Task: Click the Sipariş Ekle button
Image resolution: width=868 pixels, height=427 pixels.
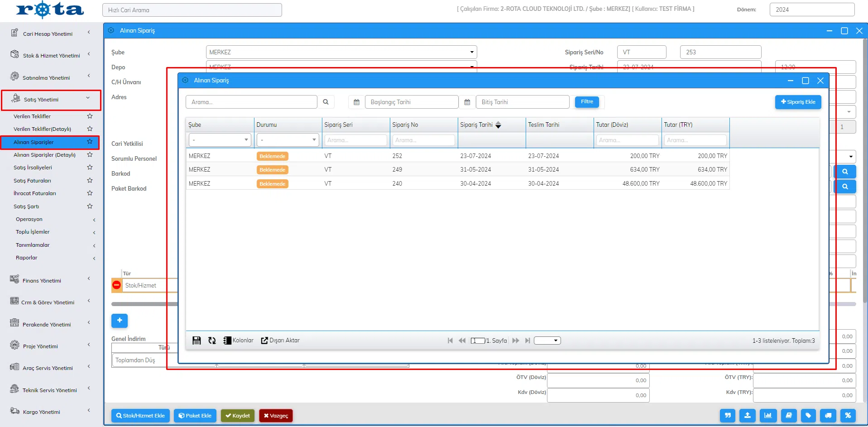Action: click(x=798, y=102)
